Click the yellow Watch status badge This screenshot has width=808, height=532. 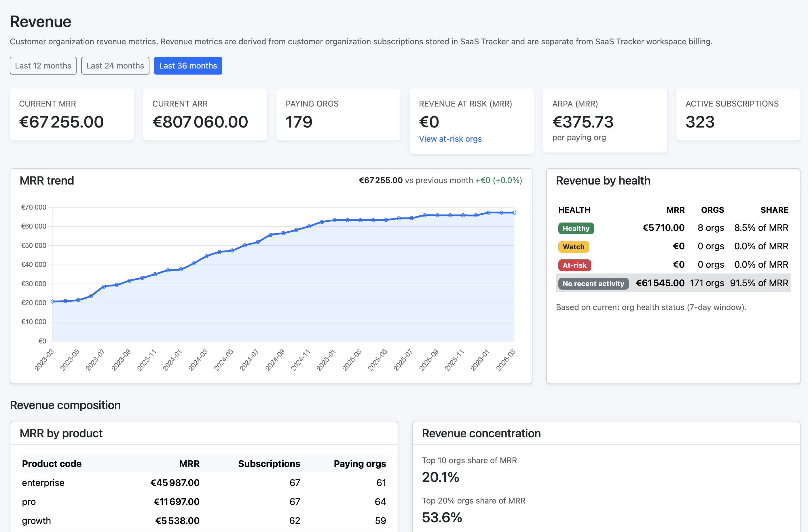(x=573, y=247)
